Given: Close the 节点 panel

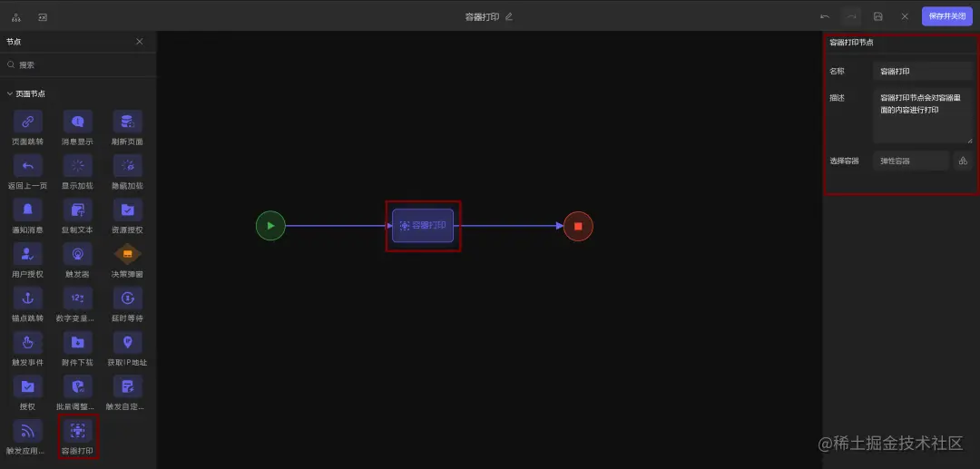Looking at the screenshot, I should pos(140,41).
